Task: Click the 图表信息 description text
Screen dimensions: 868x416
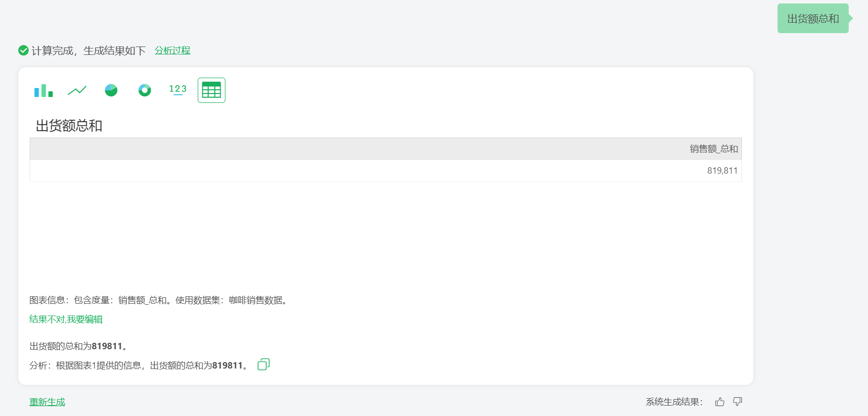Action: tap(159, 300)
